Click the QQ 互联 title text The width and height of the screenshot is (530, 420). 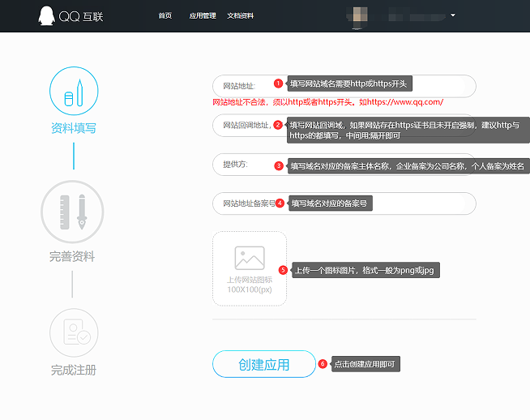(x=81, y=16)
